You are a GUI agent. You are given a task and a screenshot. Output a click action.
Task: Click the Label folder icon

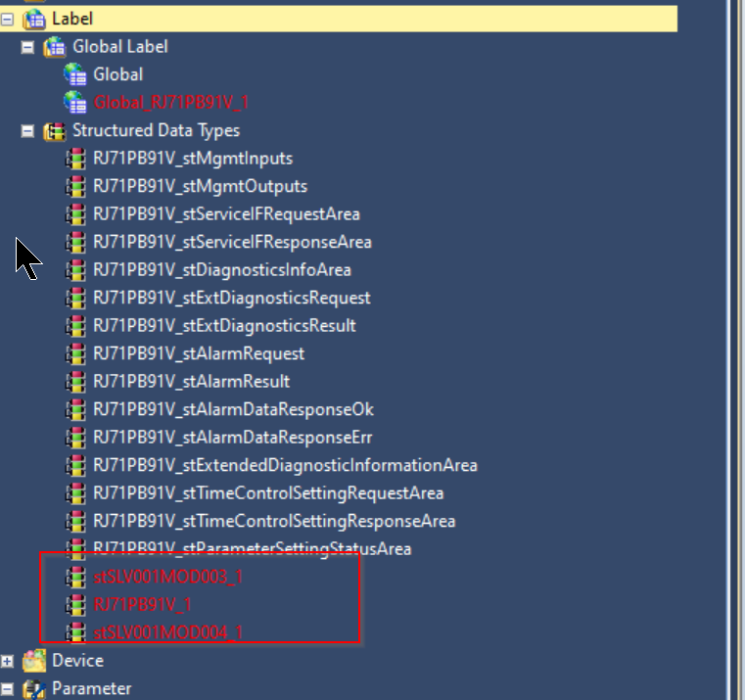34,19
